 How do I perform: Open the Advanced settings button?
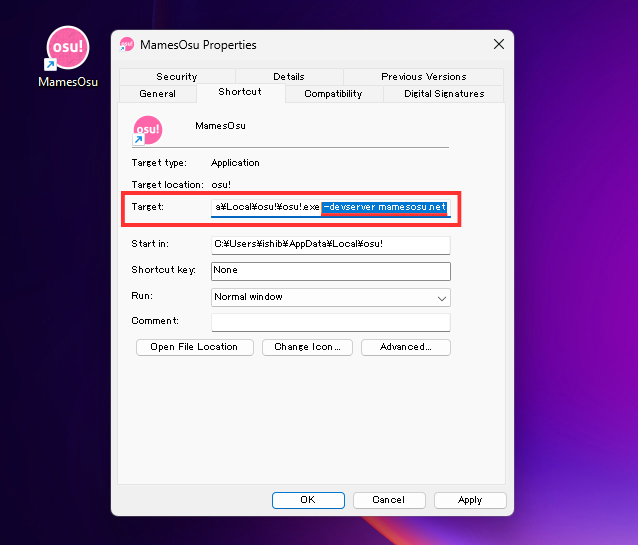(406, 347)
